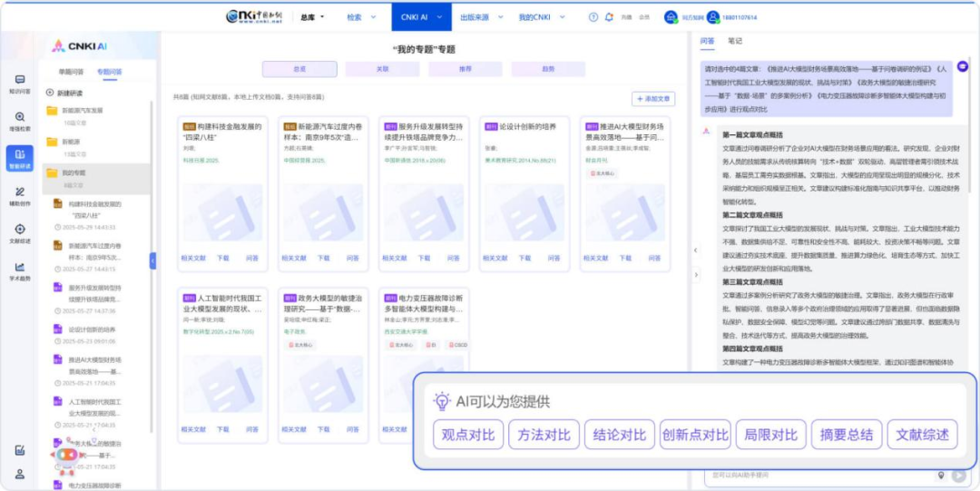Screen dimensions: 980x491
Task: Select the 文献综述 AI suggestion button
Action: click(922, 435)
